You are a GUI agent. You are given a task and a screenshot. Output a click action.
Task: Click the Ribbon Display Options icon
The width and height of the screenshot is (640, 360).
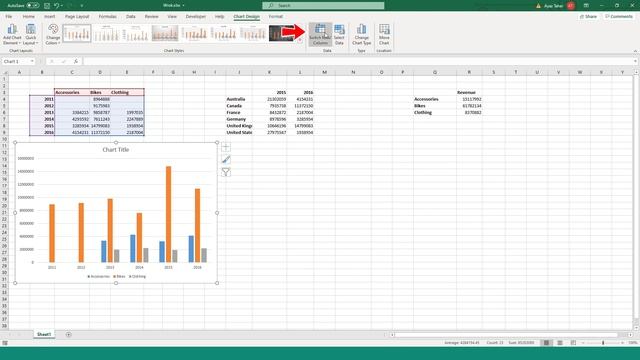(x=586, y=6)
